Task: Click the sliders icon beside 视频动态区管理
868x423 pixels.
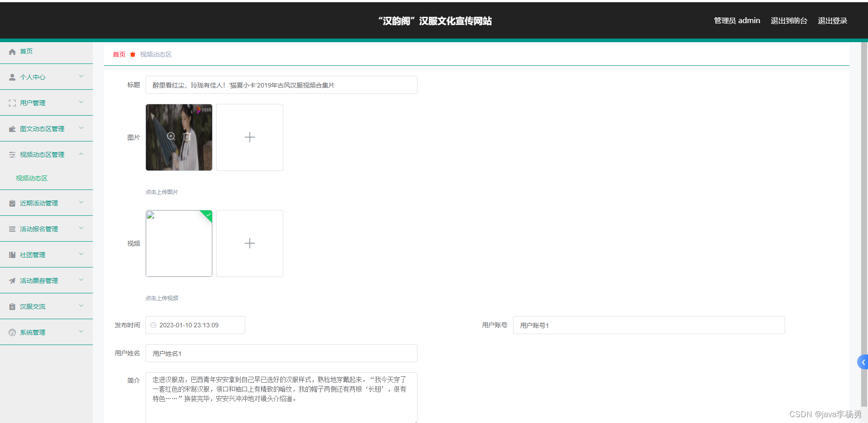Action: 12,155
